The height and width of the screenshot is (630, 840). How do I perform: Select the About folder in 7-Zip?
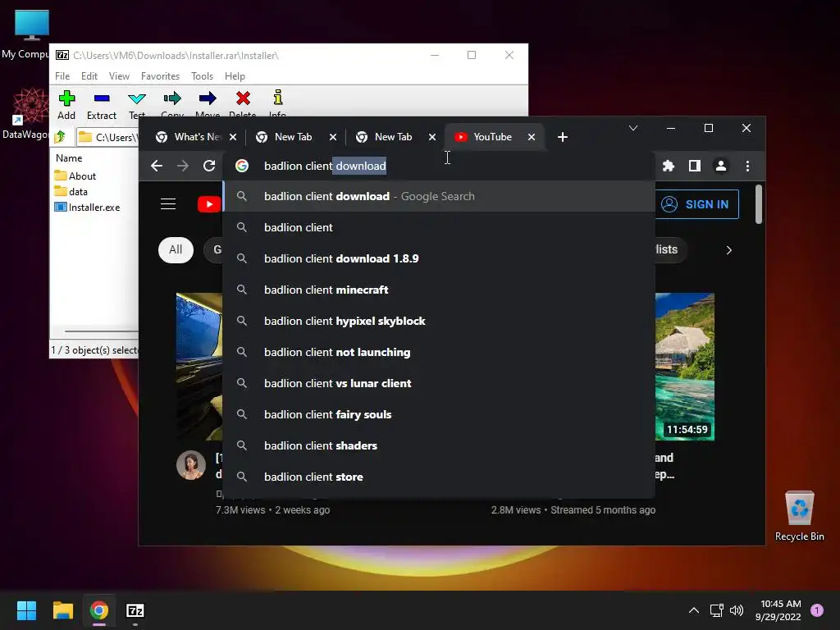click(x=75, y=176)
